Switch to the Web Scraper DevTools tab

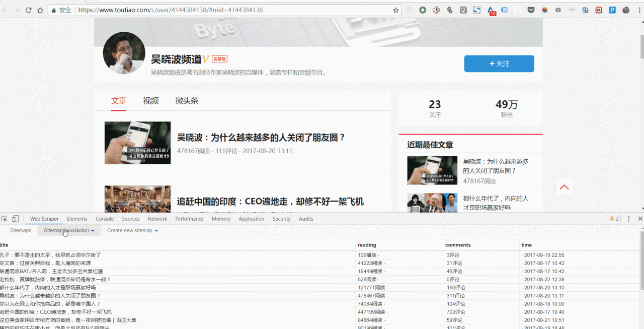coord(44,219)
